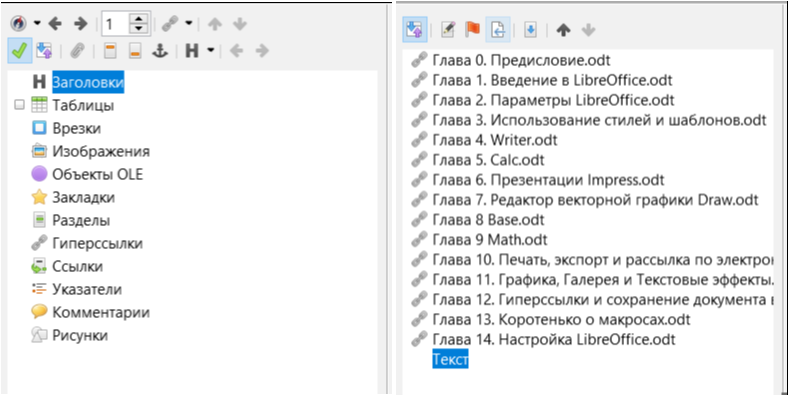Select the Закладки category
Image resolution: width=788 pixels, height=395 pixels.
[83, 198]
